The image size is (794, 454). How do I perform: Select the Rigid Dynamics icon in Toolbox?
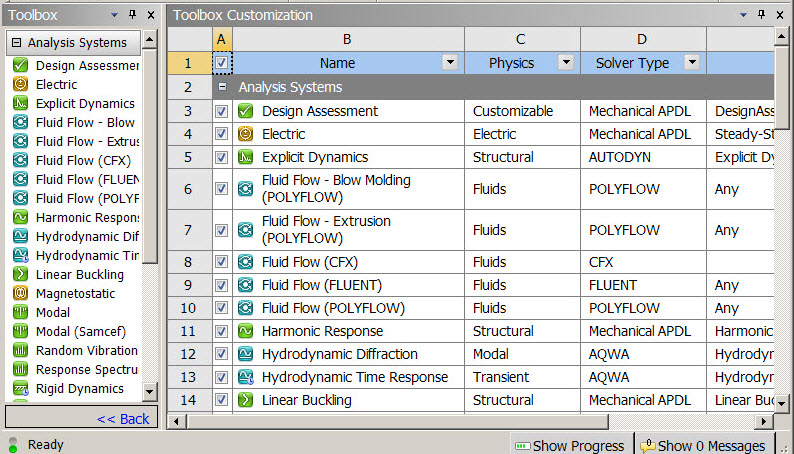pos(20,388)
